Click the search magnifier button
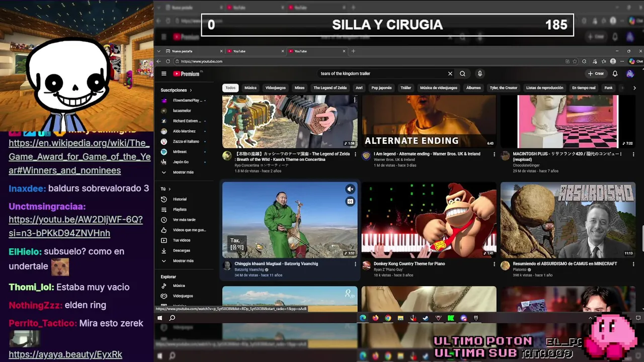 (462, 73)
